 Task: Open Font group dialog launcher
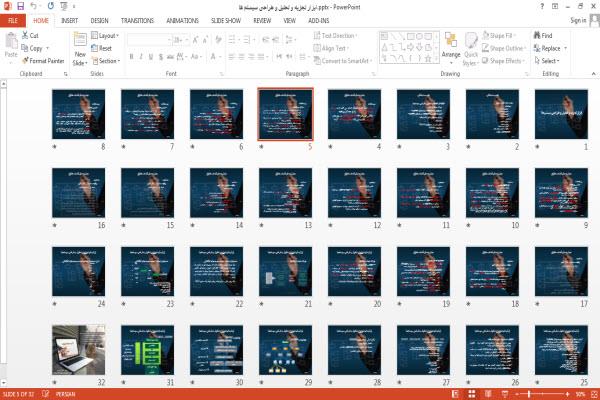(222, 74)
